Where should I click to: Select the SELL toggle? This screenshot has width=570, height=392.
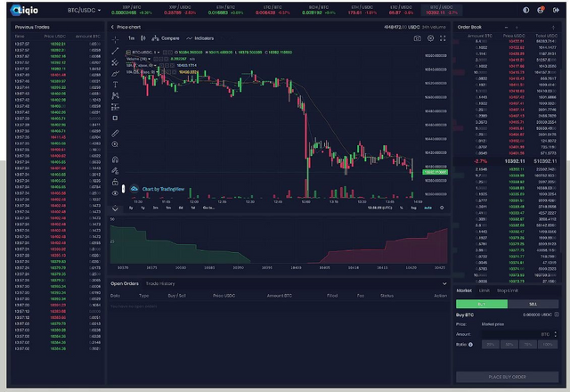[x=533, y=304]
